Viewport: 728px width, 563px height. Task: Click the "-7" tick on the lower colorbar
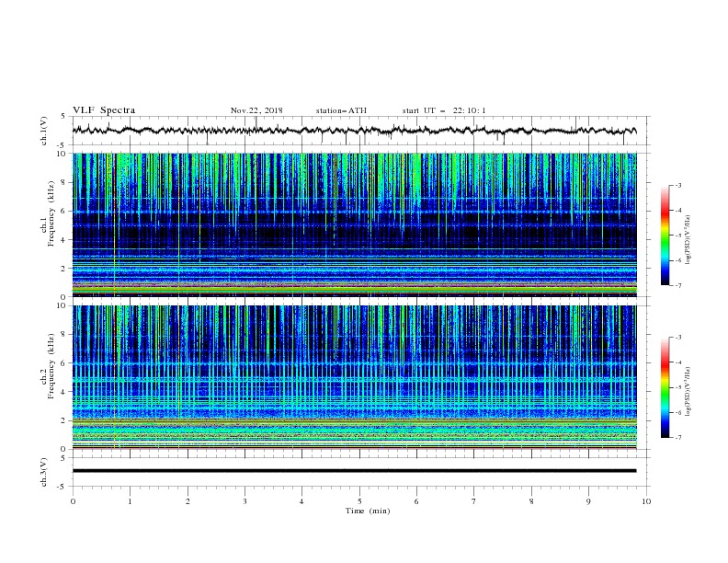coord(677,437)
